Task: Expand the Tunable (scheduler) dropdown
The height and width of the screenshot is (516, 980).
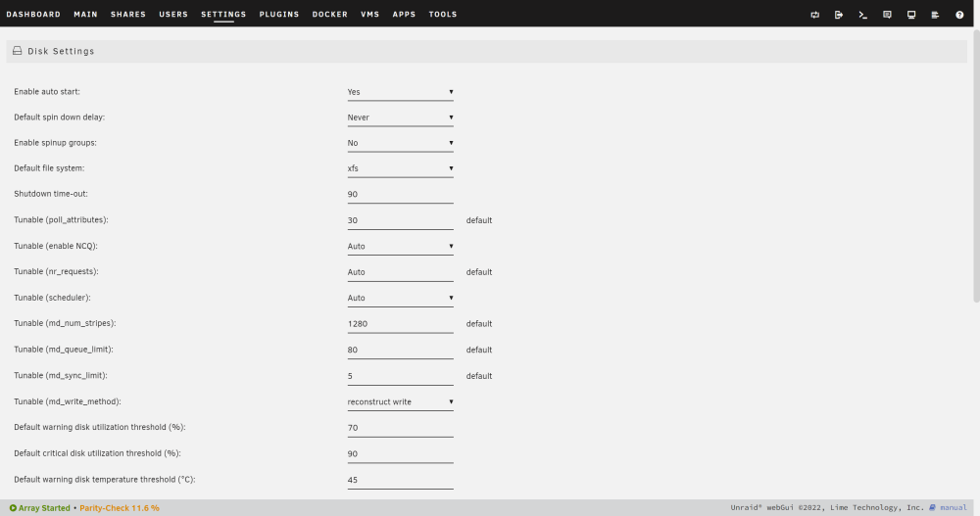Action: click(x=400, y=298)
